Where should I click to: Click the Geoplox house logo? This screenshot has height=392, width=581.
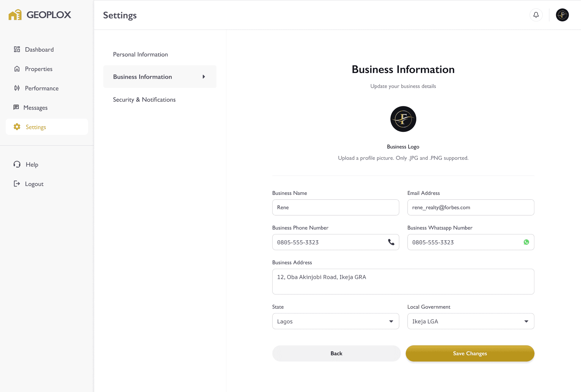click(x=15, y=15)
